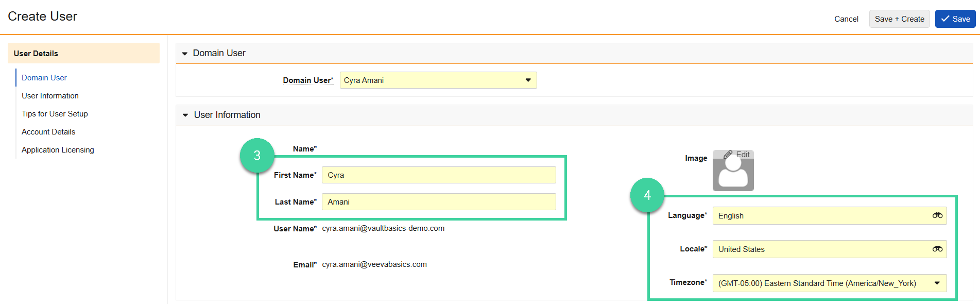Click the Domain User field label
The height and width of the screenshot is (304, 980).
click(x=308, y=80)
